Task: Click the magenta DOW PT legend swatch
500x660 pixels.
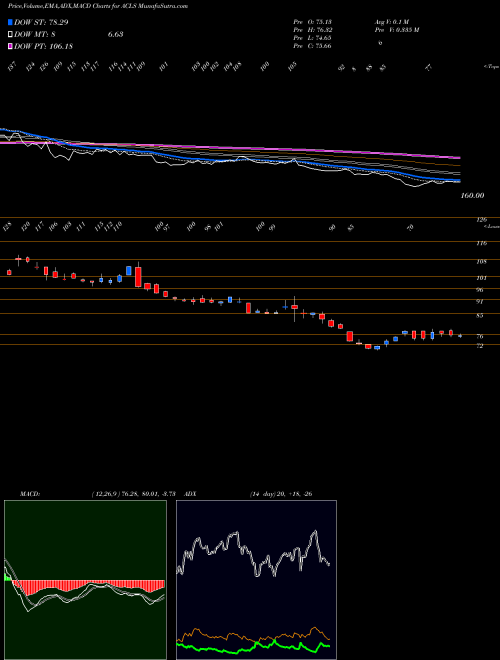Action: coord(10,46)
